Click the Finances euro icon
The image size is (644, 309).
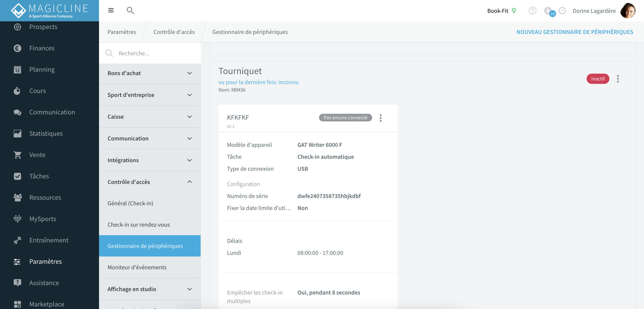click(x=17, y=48)
